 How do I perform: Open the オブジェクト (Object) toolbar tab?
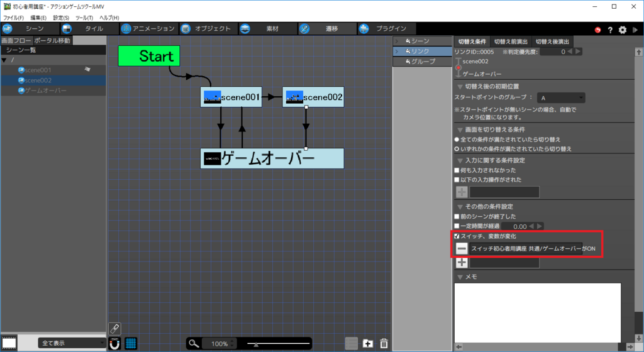(208, 29)
